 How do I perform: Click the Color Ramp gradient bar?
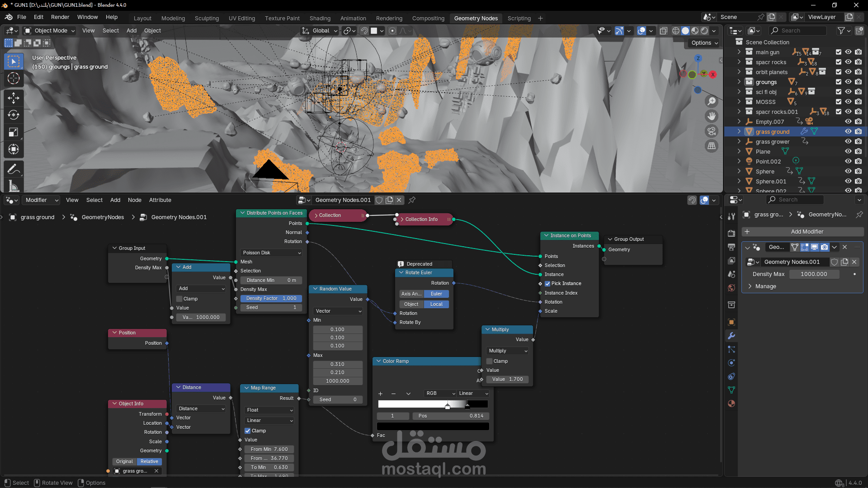coord(433,404)
